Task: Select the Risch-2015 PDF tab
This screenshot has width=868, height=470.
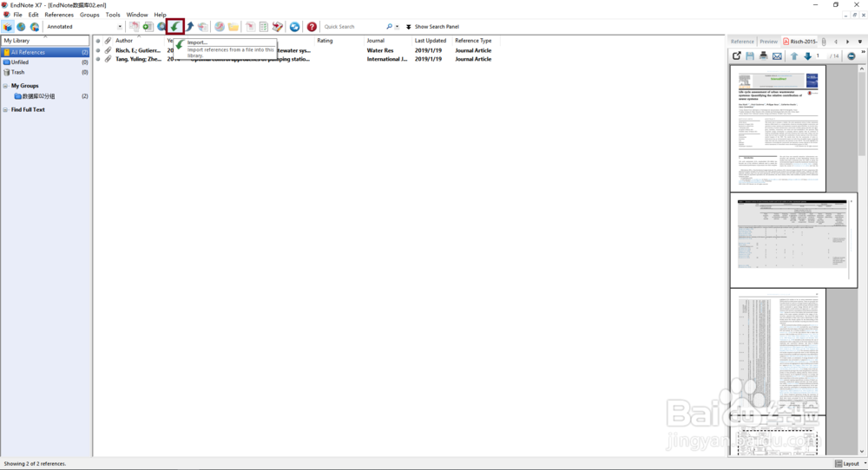Action: click(x=799, y=42)
